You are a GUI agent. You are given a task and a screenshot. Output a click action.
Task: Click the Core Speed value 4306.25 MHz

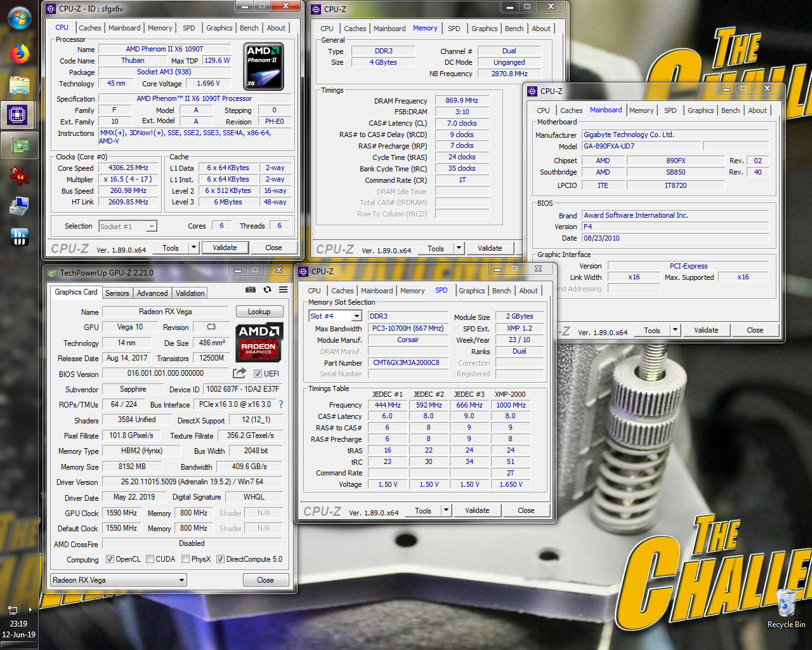pos(128,168)
